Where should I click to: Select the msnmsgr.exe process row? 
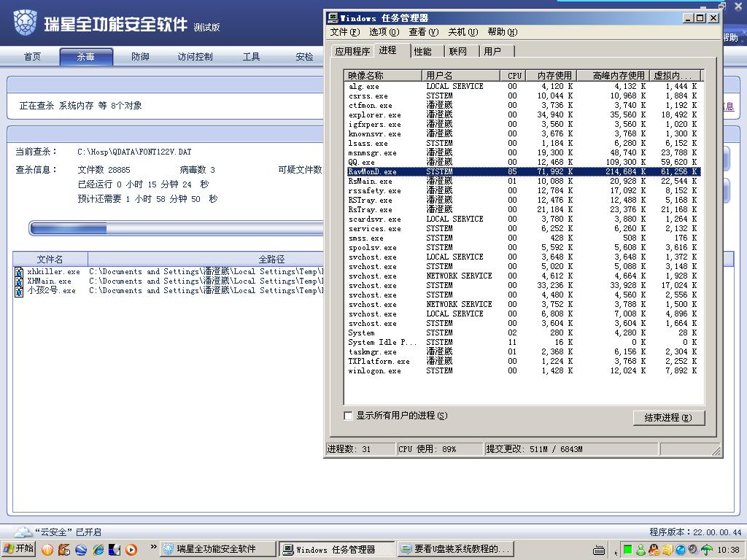524,153
